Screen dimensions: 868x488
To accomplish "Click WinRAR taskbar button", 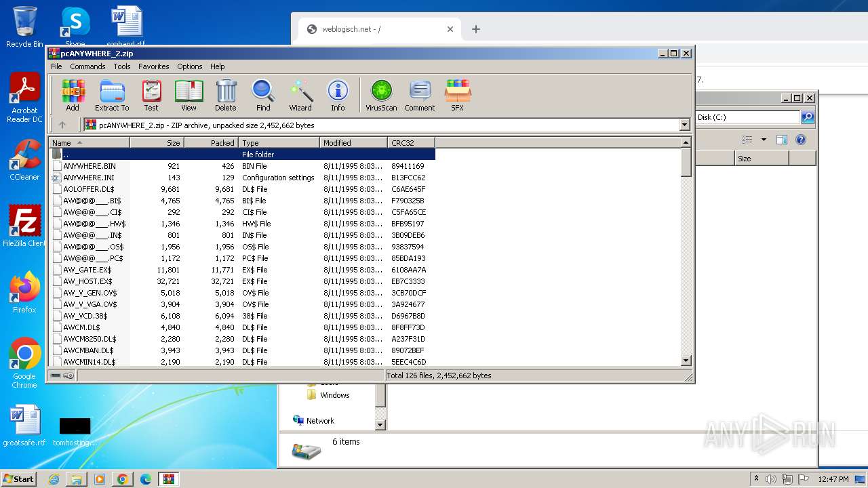I will click(x=169, y=479).
